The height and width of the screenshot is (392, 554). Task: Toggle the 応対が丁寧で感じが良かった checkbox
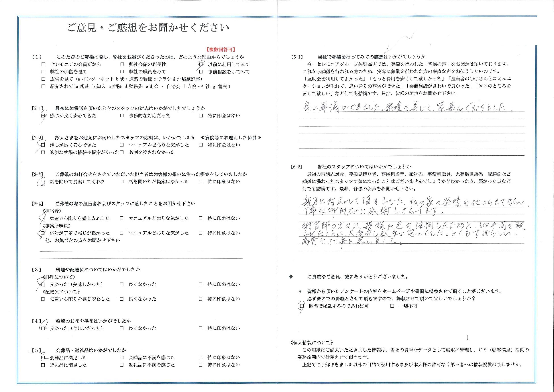click(x=43, y=233)
